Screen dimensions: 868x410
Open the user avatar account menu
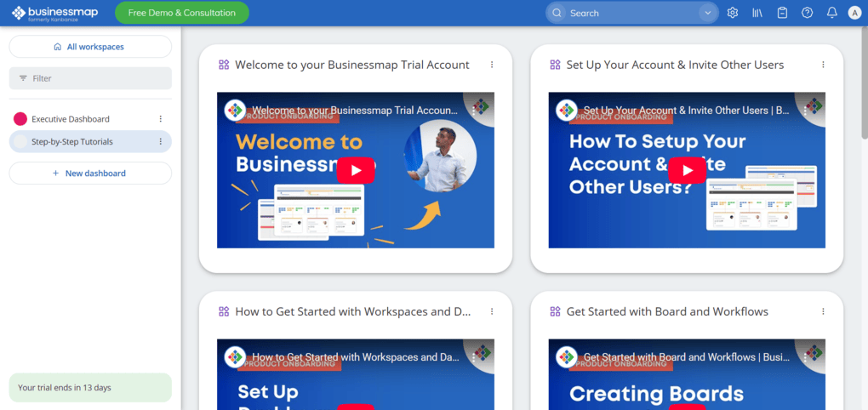pos(854,13)
